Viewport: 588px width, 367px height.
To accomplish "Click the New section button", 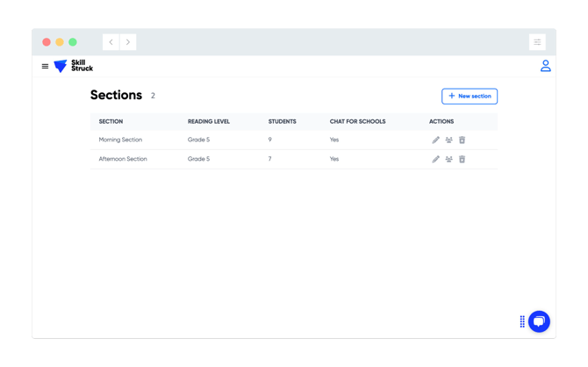I will coord(470,96).
